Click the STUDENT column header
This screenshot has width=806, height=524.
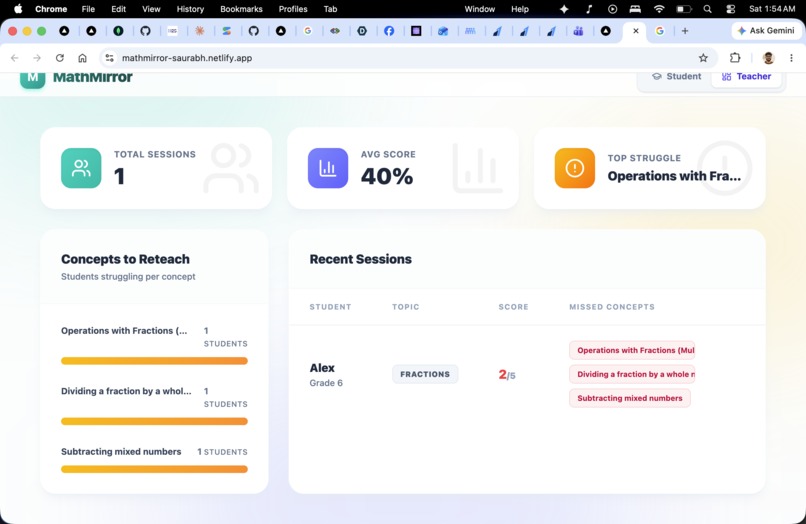tap(330, 307)
